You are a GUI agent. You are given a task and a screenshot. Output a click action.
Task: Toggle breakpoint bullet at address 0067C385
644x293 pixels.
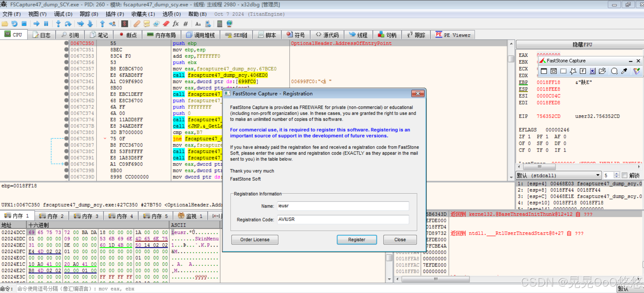(x=66, y=139)
